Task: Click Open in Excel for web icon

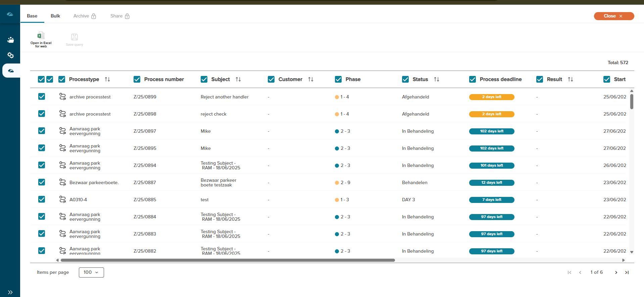Action: click(x=41, y=36)
